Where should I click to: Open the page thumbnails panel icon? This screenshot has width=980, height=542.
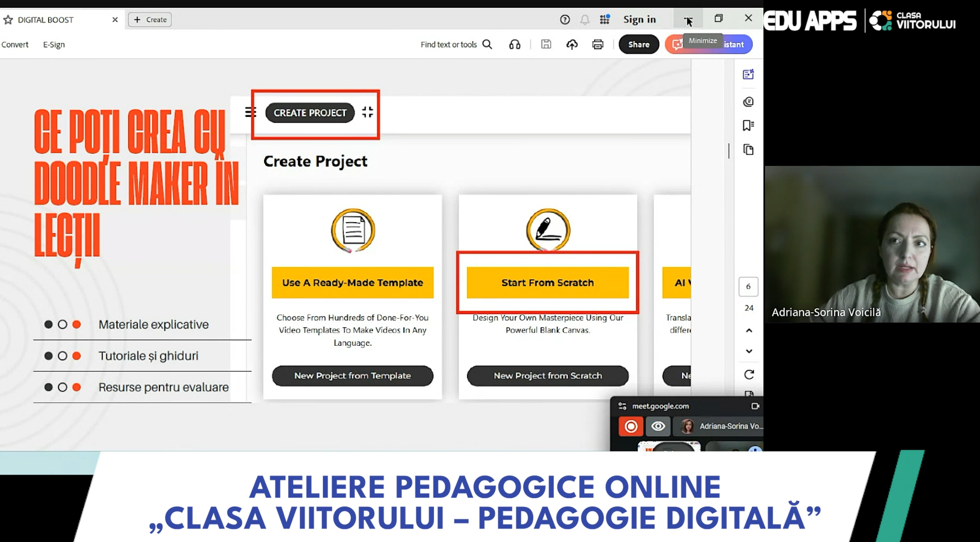coord(748,149)
